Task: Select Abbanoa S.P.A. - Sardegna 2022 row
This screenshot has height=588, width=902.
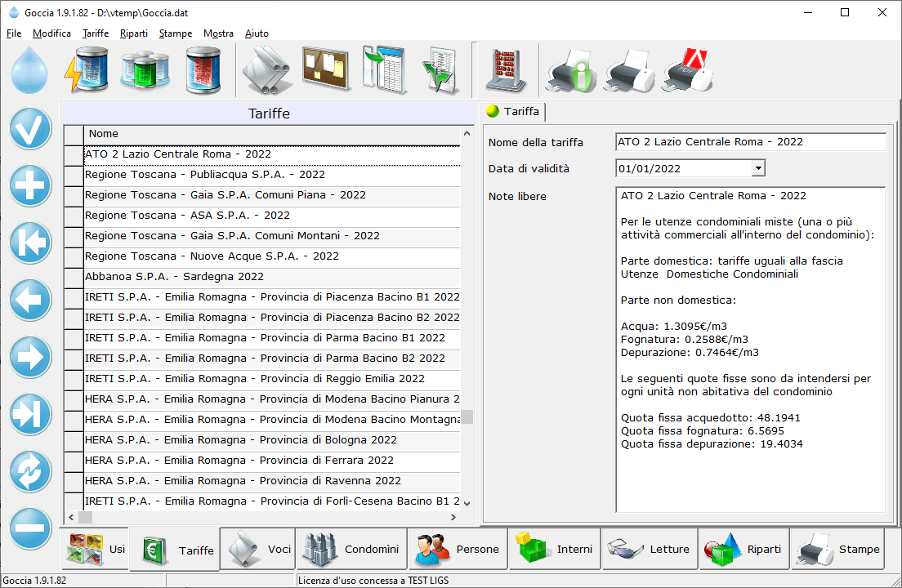Action: (272, 277)
